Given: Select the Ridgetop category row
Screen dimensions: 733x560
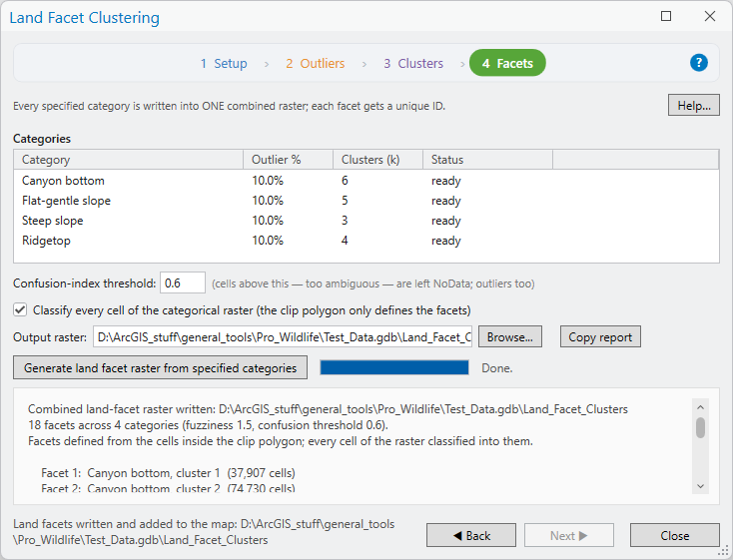Looking at the screenshot, I should pos(366,241).
